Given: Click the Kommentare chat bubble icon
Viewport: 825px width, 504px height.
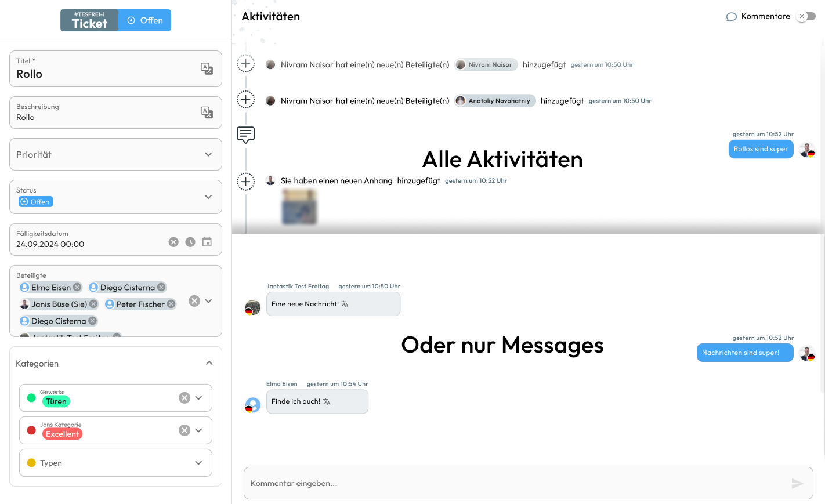Looking at the screenshot, I should coord(731,16).
